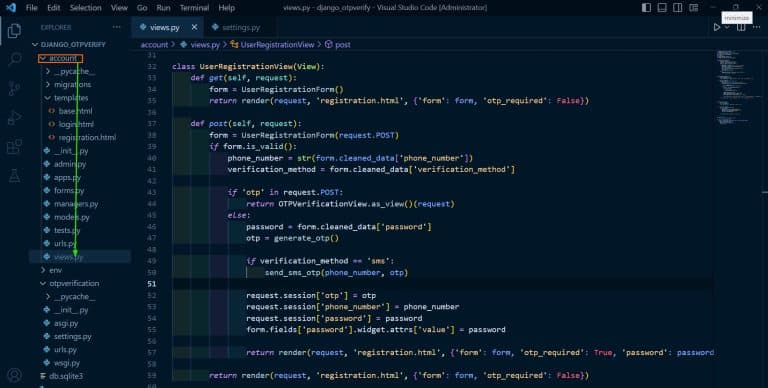The image size is (768, 388).
Task: Open the Run and Debug view
Action: pyautogui.click(x=14, y=118)
